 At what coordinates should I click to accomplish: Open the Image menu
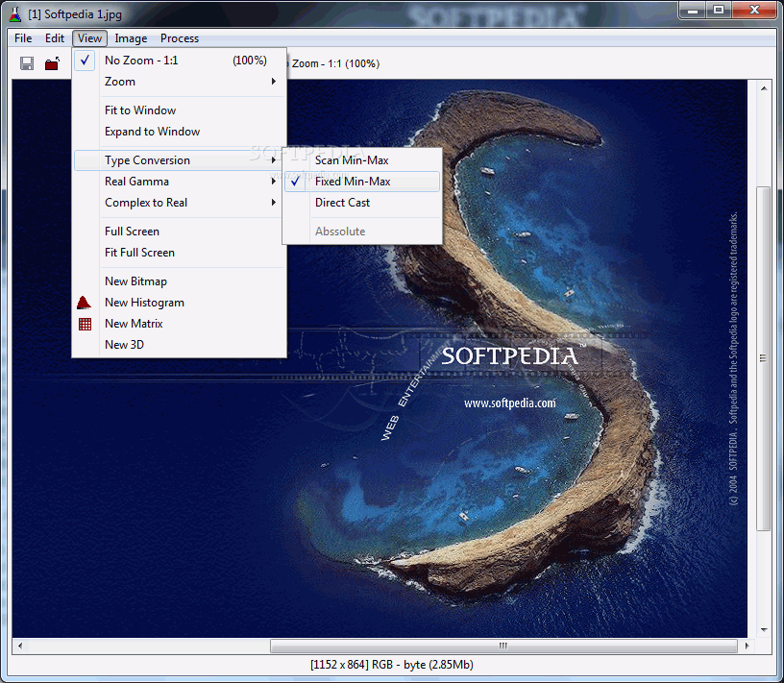pos(131,38)
